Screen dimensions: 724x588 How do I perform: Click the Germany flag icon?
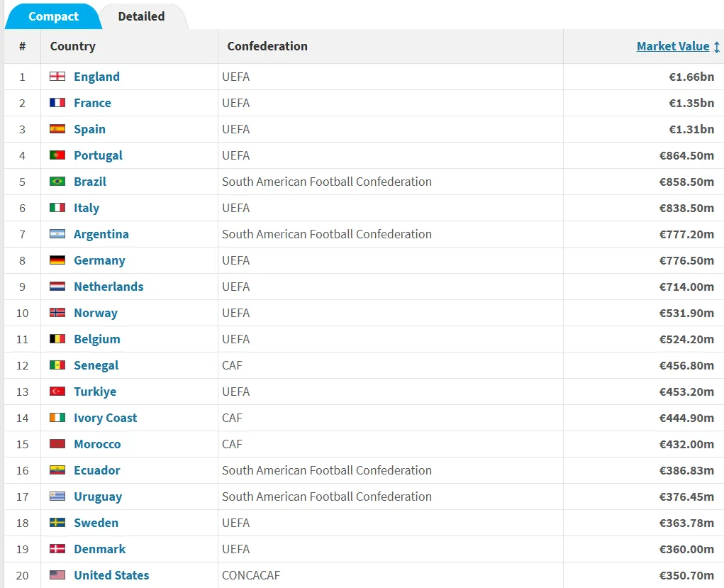[x=57, y=260]
